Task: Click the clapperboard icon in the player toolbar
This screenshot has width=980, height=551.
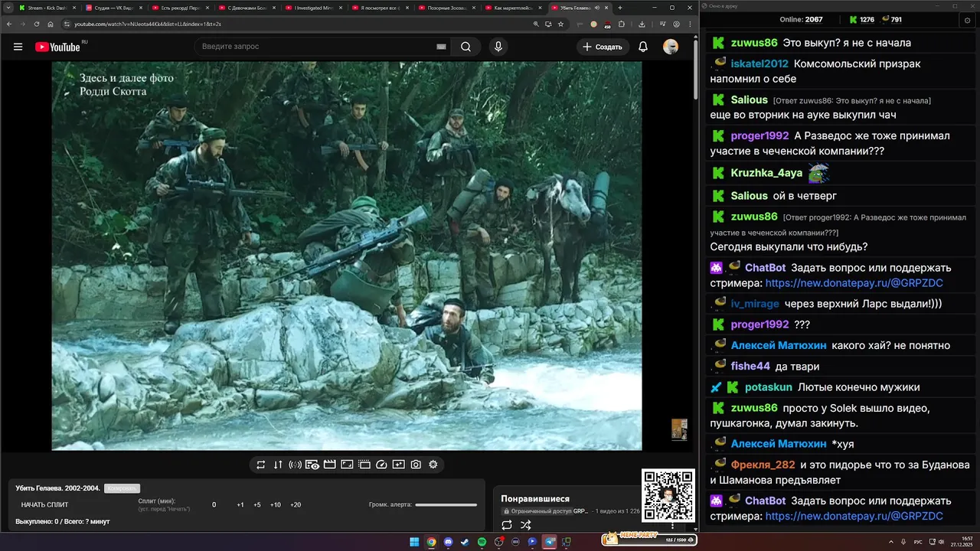Action: point(330,465)
